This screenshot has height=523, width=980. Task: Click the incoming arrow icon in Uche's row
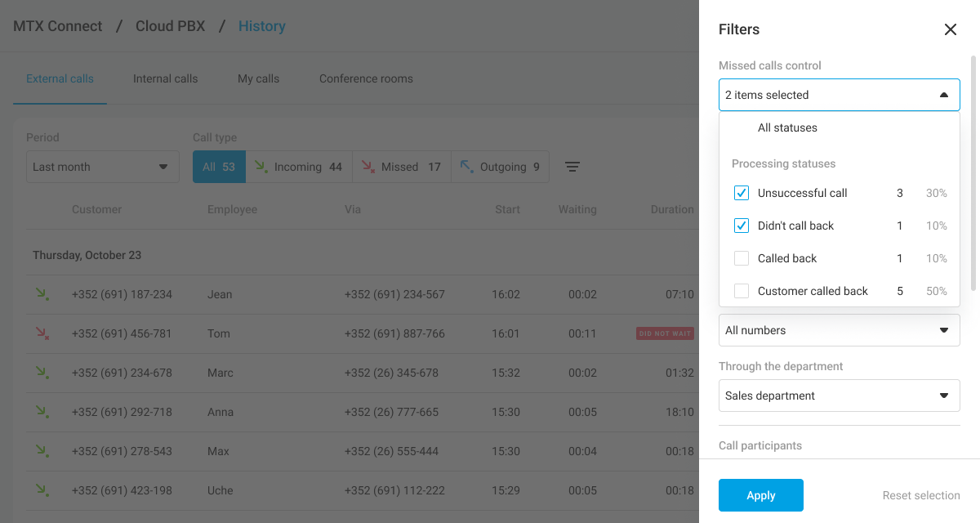tap(42, 490)
